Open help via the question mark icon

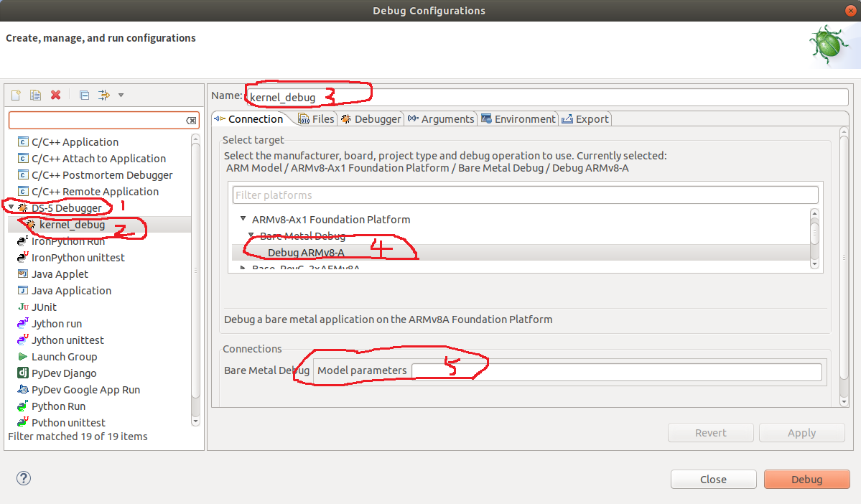23,477
